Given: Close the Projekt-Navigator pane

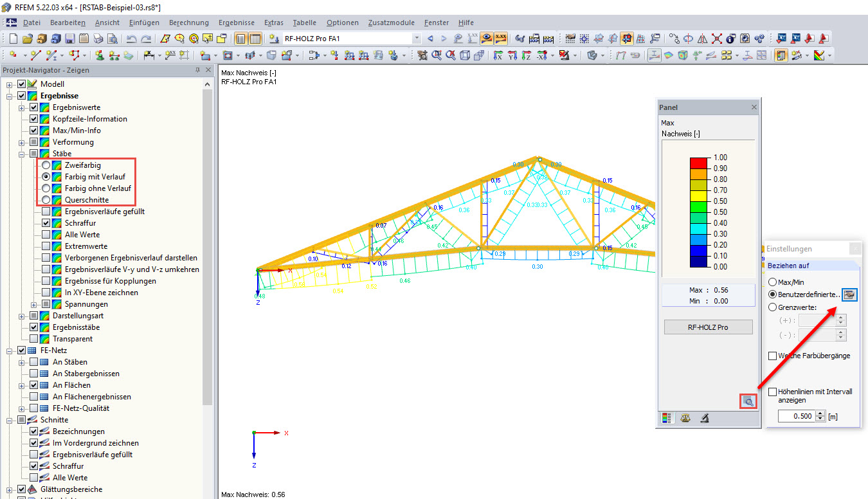Looking at the screenshot, I should 209,70.
